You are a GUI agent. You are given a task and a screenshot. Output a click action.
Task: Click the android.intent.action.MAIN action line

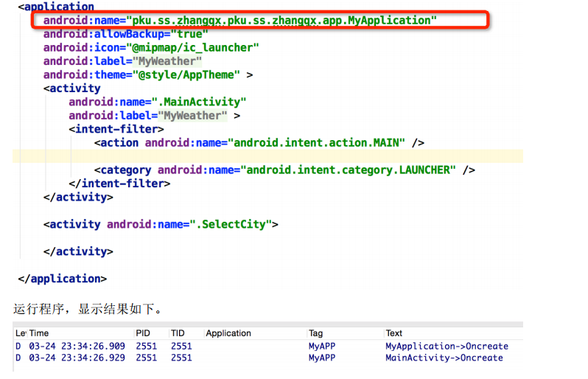pyautogui.click(x=259, y=142)
